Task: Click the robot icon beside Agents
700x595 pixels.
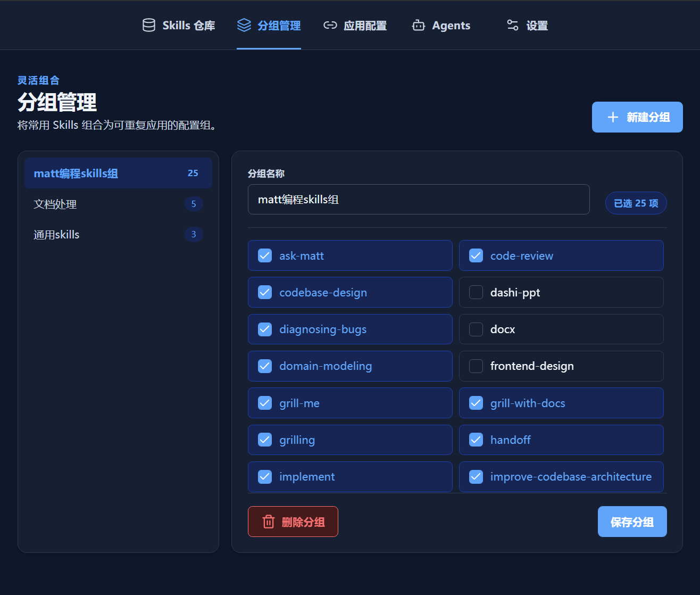Action: (419, 25)
